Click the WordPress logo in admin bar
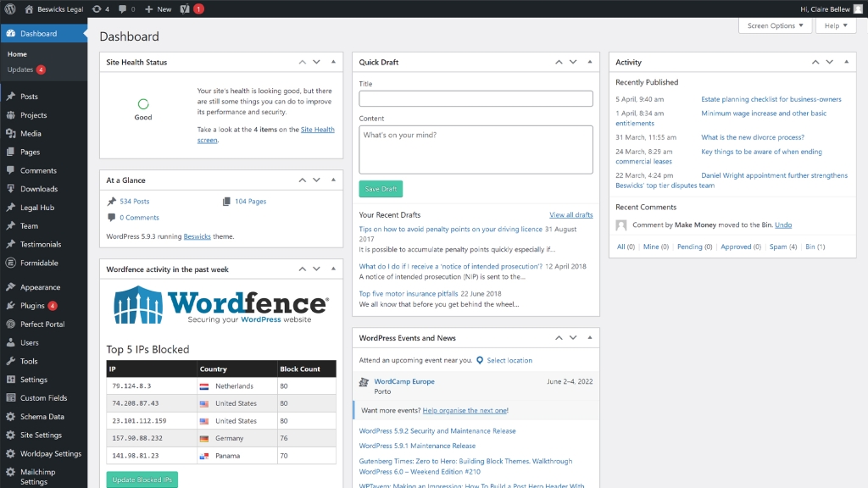The height and width of the screenshot is (488, 868). (x=10, y=8)
